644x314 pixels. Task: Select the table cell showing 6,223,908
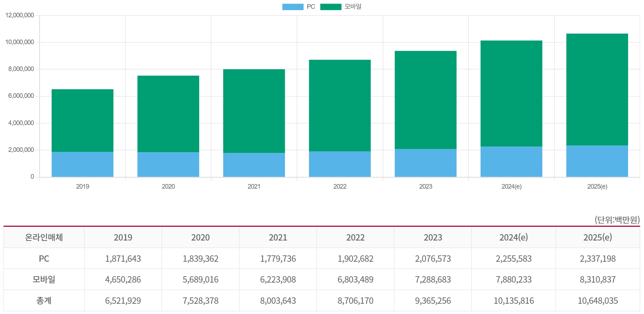(278, 279)
